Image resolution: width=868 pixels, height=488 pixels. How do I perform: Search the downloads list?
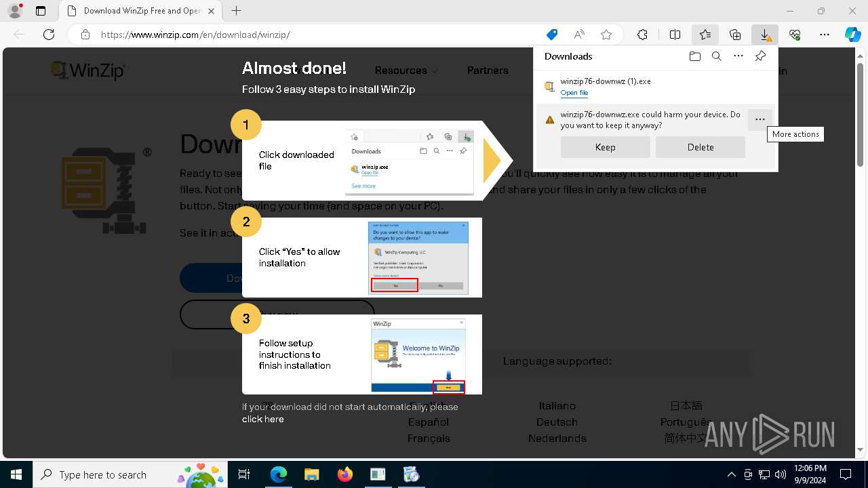[716, 56]
